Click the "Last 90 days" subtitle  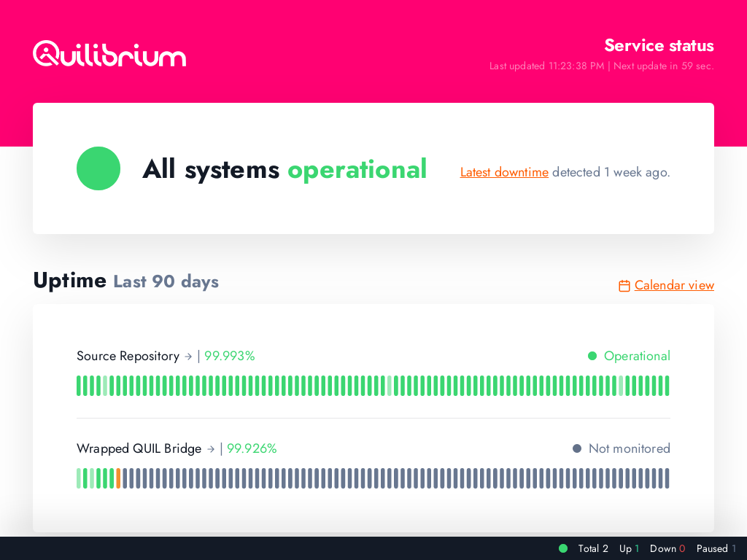166,281
